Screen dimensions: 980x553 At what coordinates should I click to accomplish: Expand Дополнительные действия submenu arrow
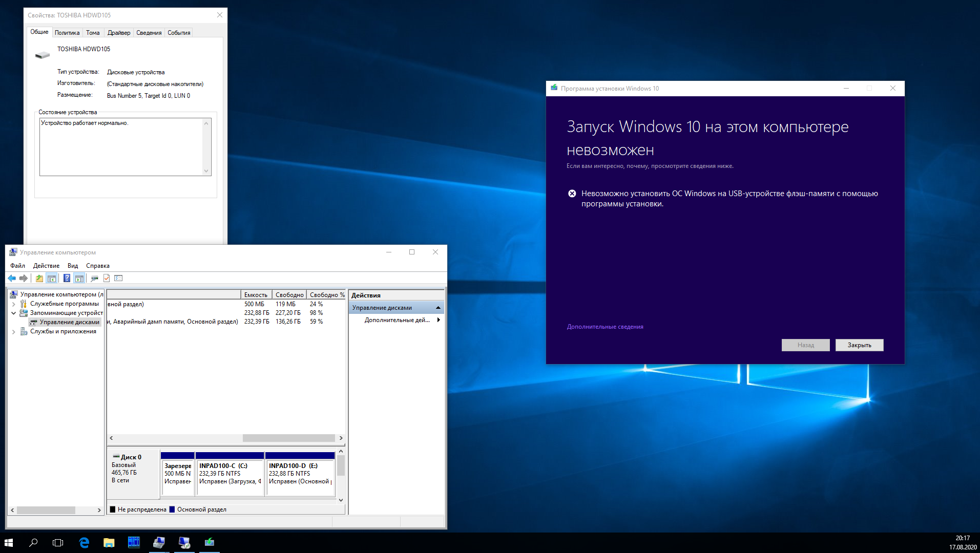pos(439,320)
